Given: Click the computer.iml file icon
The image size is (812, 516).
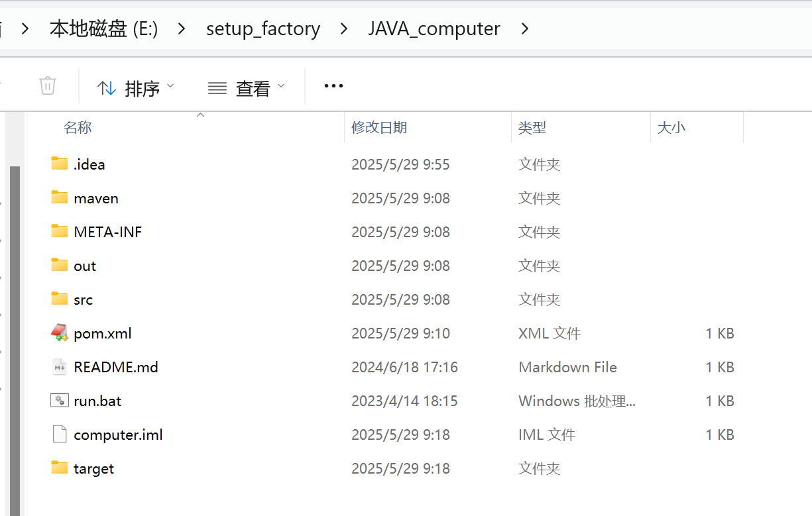Looking at the screenshot, I should (x=59, y=435).
